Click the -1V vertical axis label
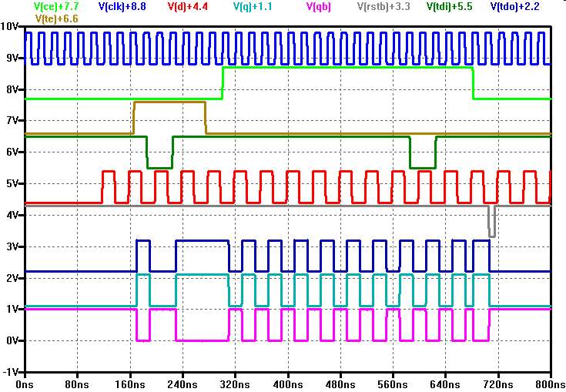 pyautogui.click(x=12, y=372)
